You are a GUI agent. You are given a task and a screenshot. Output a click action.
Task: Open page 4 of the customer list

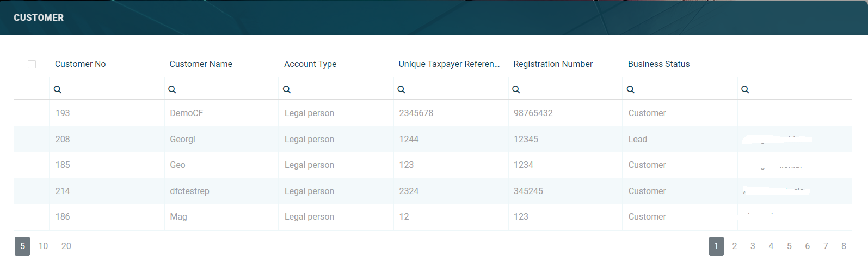pyautogui.click(x=771, y=246)
